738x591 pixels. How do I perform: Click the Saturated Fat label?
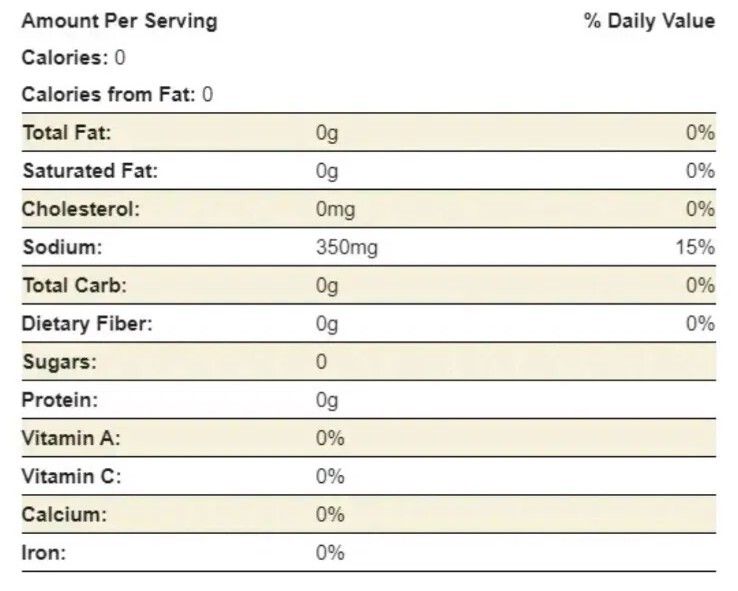(90, 171)
